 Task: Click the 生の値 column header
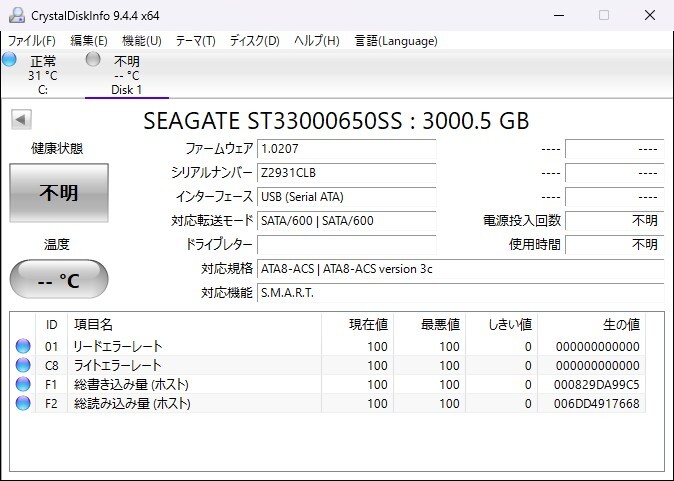620,325
